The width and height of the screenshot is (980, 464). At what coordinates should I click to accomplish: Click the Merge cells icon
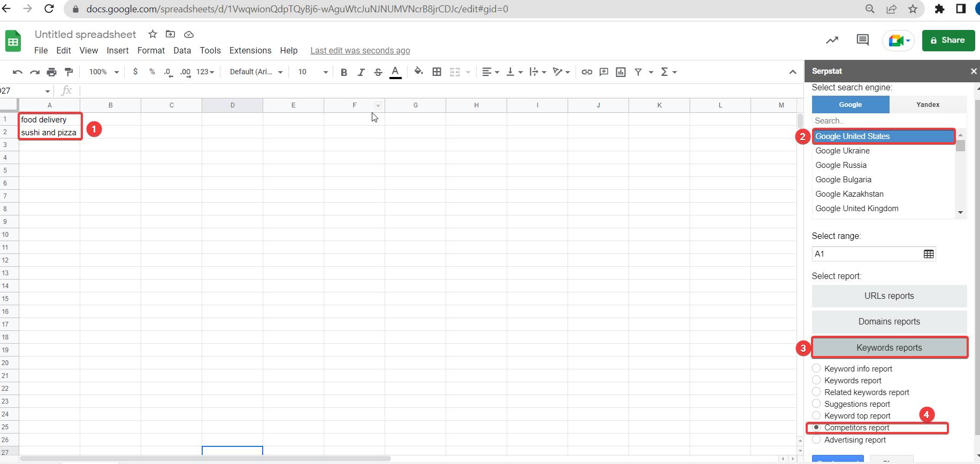click(x=455, y=72)
